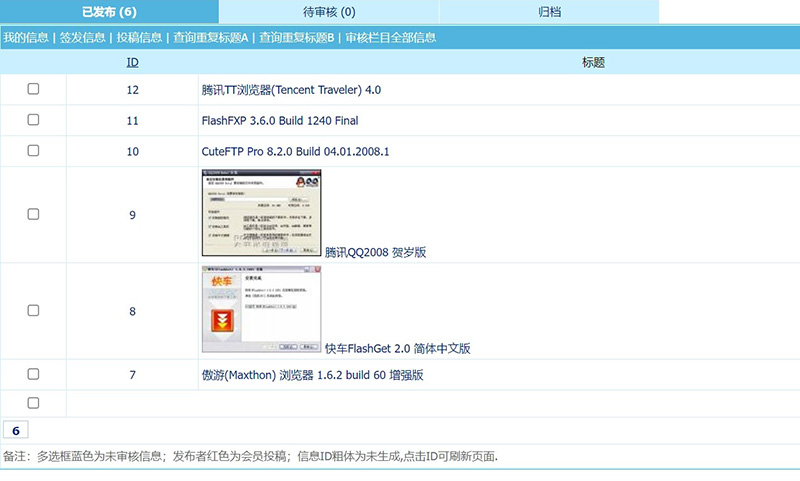
Task: Click the FlashGet installer thumbnail
Action: coord(262,309)
